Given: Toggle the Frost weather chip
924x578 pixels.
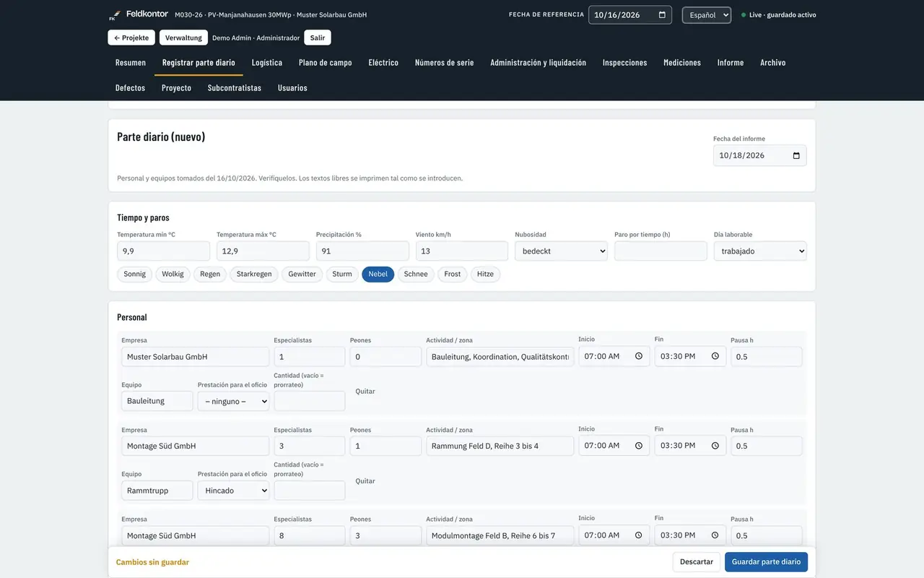Looking at the screenshot, I should point(453,275).
